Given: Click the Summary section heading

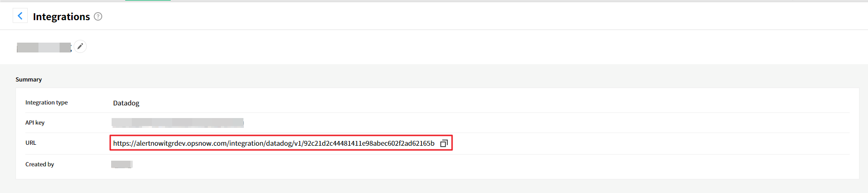Looking at the screenshot, I should pyautogui.click(x=29, y=80).
